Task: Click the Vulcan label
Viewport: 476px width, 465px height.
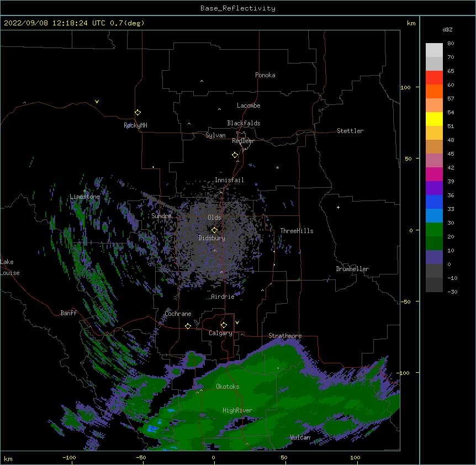Action: tap(300, 437)
